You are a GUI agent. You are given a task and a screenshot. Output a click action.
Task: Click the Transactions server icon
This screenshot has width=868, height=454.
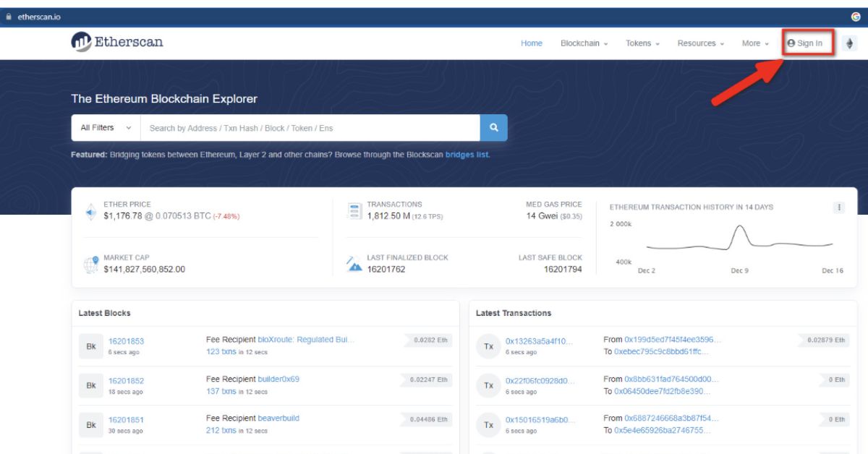click(x=354, y=211)
